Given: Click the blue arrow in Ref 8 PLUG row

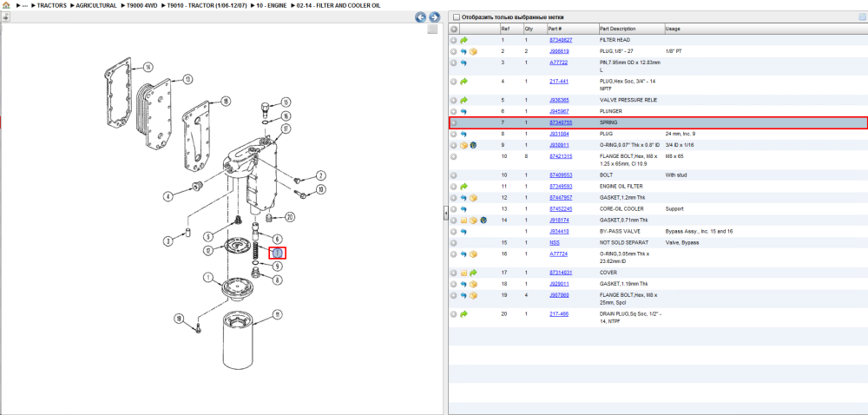Looking at the screenshot, I should (x=464, y=134).
